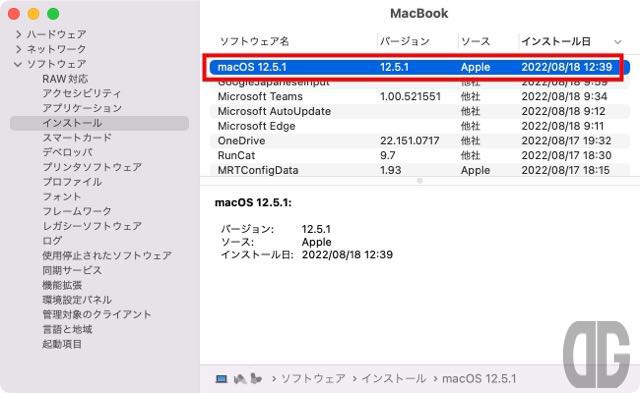640x393 pixels.
Task: Close the System Information window
Action: tap(14, 14)
